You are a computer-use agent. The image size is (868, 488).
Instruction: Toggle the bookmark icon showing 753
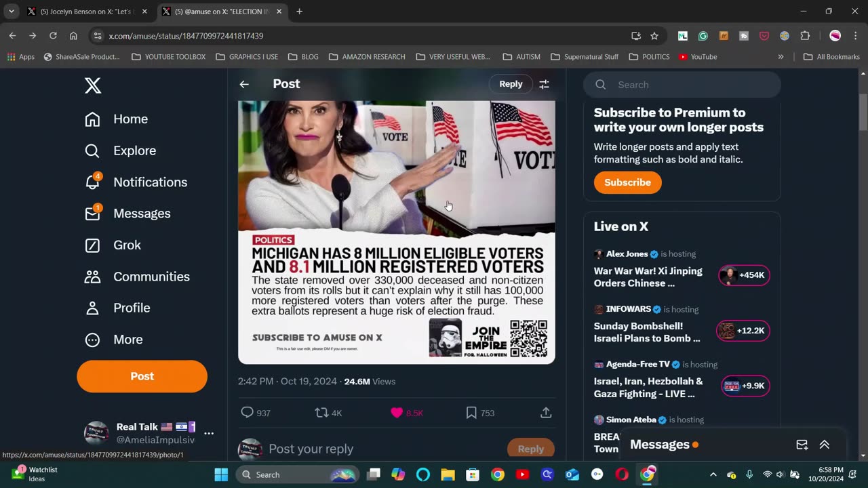pos(471,413)
